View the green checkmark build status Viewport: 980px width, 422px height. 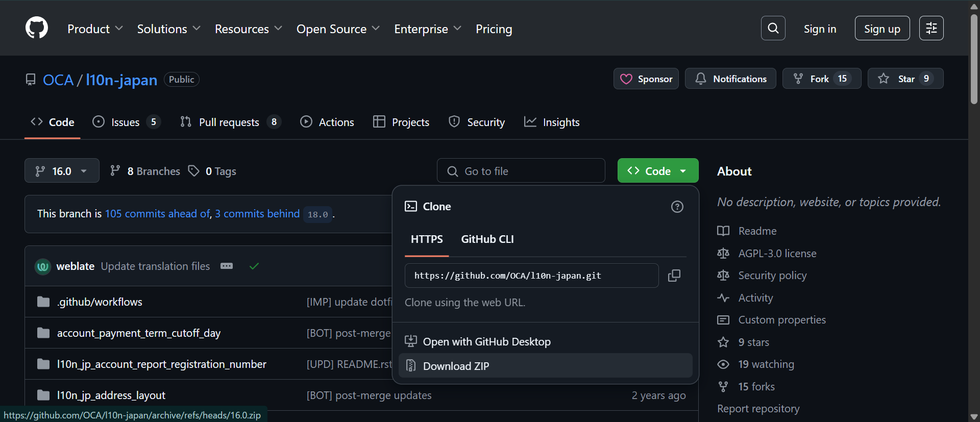coord(254,266)
